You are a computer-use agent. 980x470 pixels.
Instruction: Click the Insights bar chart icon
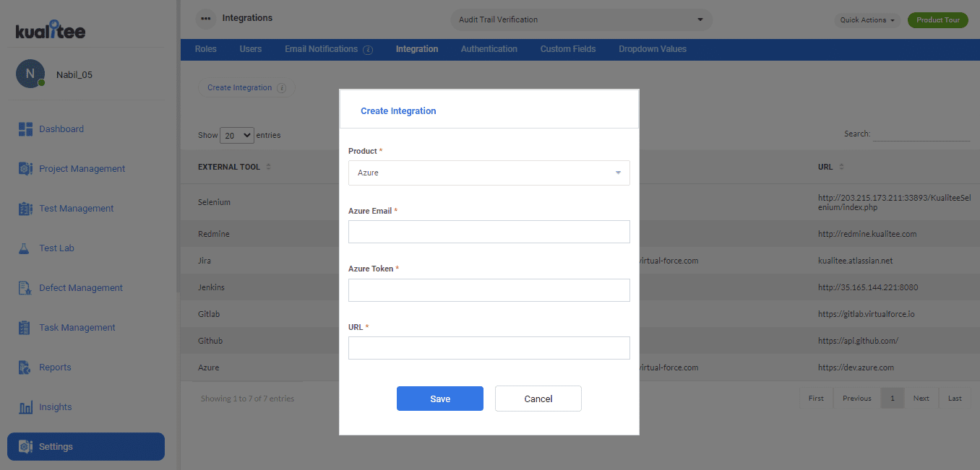tap(25, 407)
